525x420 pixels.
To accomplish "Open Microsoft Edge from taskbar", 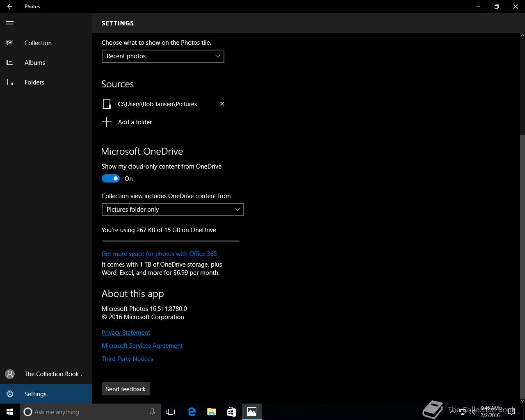I will pos(192,412).
